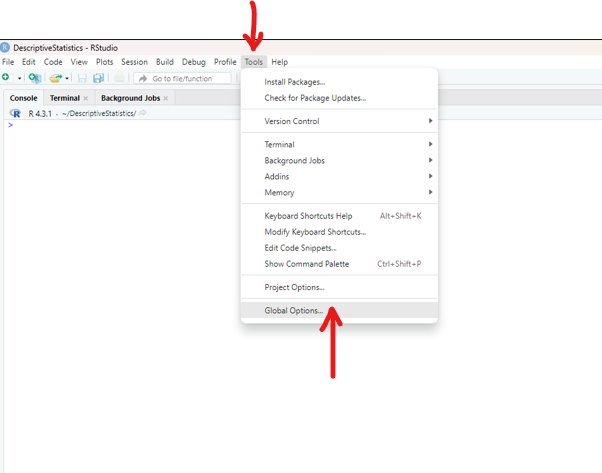Image resolution: width=602 pixels, height=473 pixels.
Task: Expand the Addins submenu
Action: point(430,176)
